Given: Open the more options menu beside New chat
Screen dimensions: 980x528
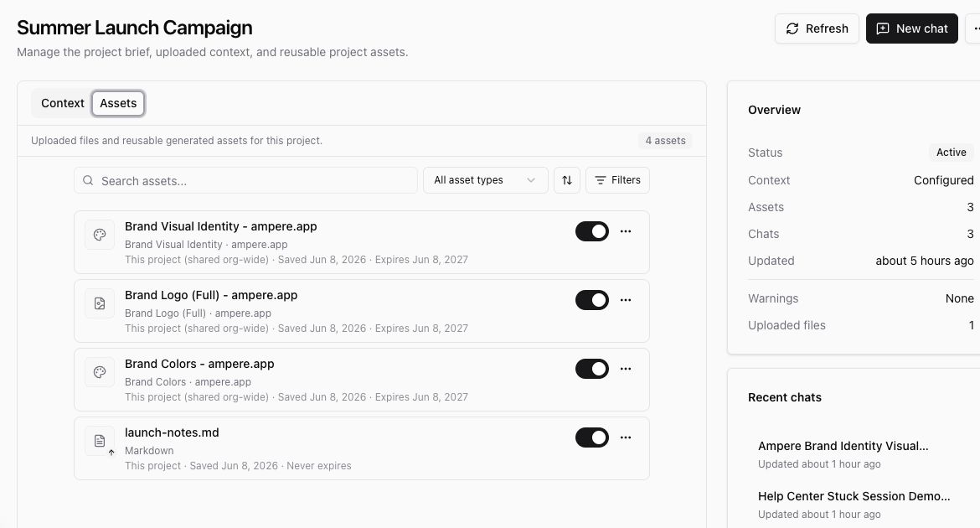Looking at the screenshot, I should [974, 28].
